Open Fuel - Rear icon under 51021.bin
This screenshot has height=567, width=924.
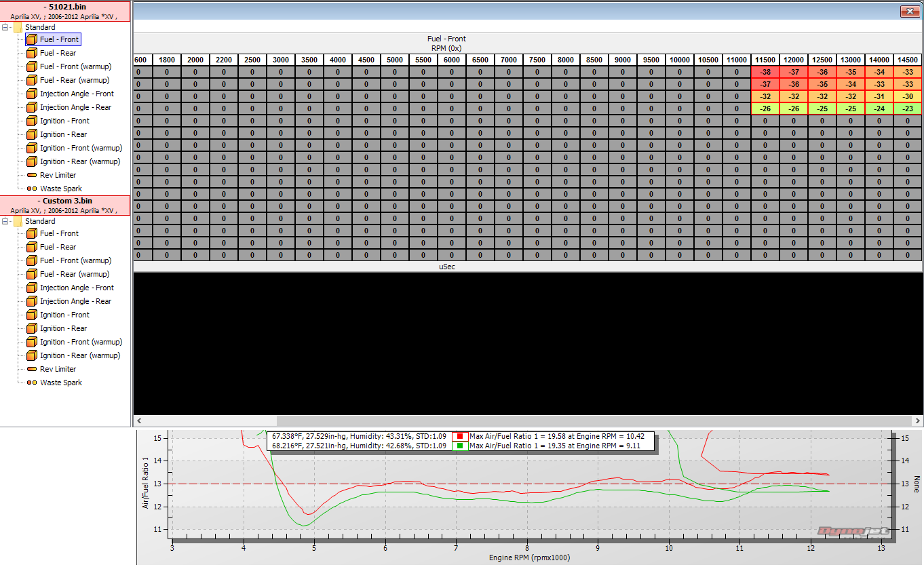pos(31,53)
